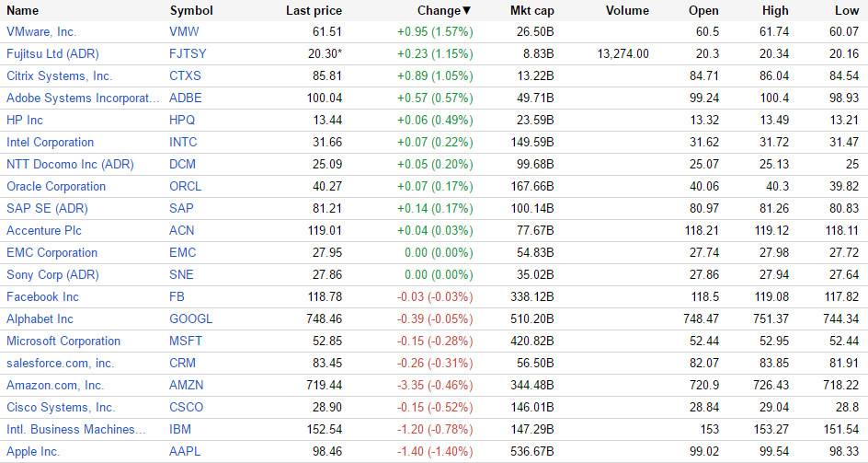Sort table by Change column arrow
The width and height of the screenshot is (868, 463).
click(x=466, y=11)
